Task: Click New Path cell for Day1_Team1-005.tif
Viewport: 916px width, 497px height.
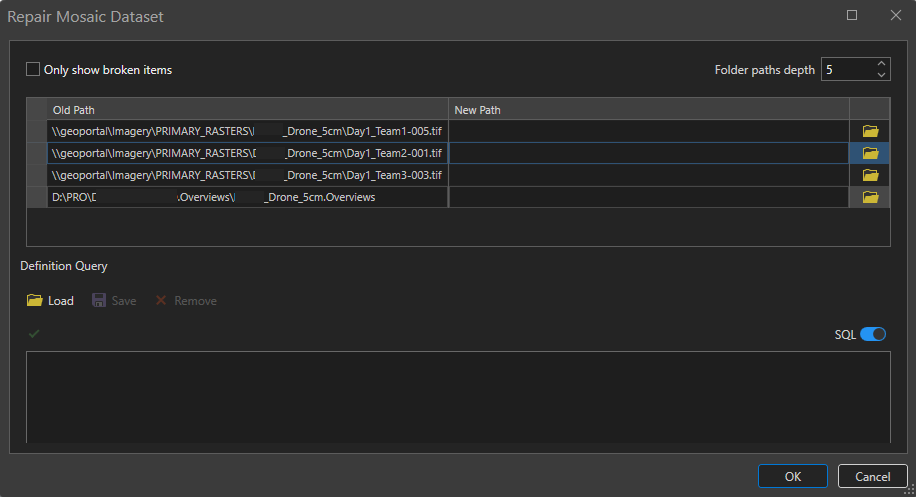Action: (648, 131)
